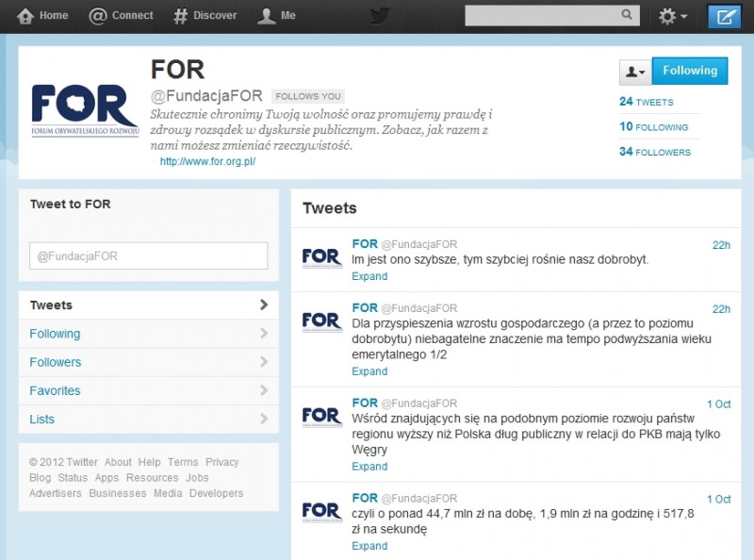
Task: Click FOR author name on 'Dla przyspieszenia' tweet
Action: pos(365,308)
